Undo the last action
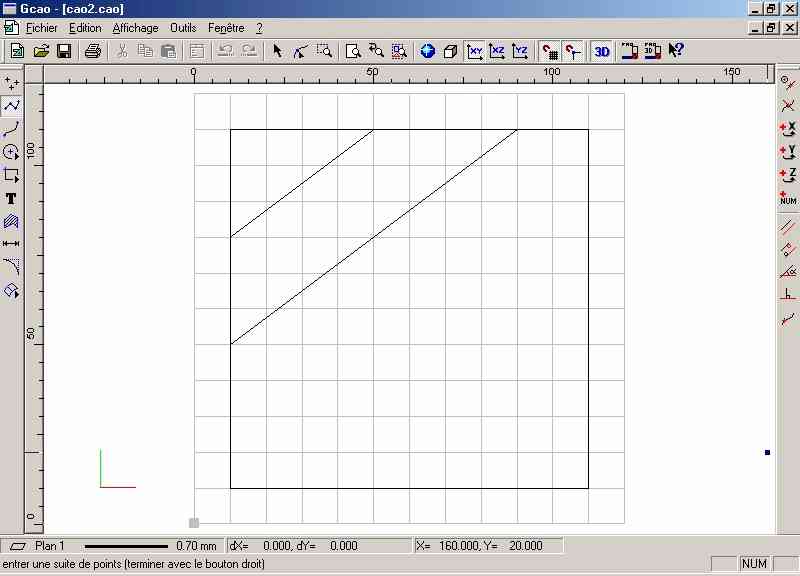 [226, 51]
